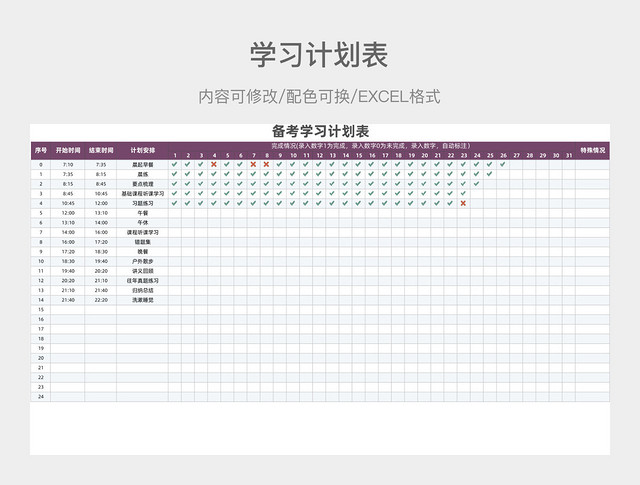The width and height of the screenshot is (640, 485).
Task: Click day 1 checkmark in 晨起早餐 row
Action: (x=174, y=164)
